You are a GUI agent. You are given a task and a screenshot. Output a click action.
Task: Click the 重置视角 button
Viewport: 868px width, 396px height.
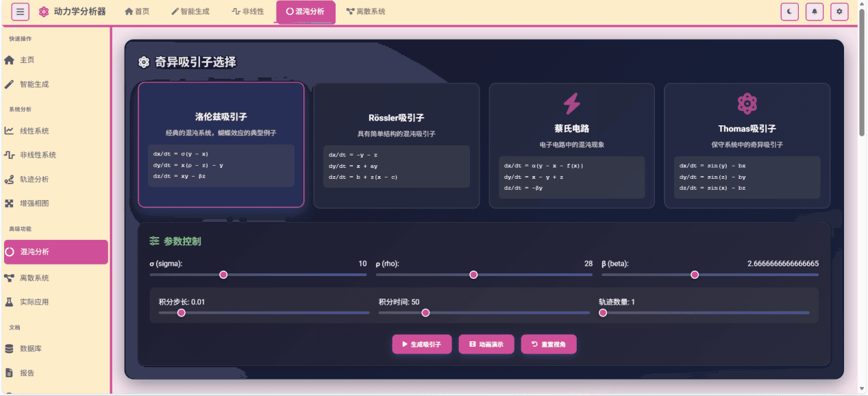(x=549, y=344)
